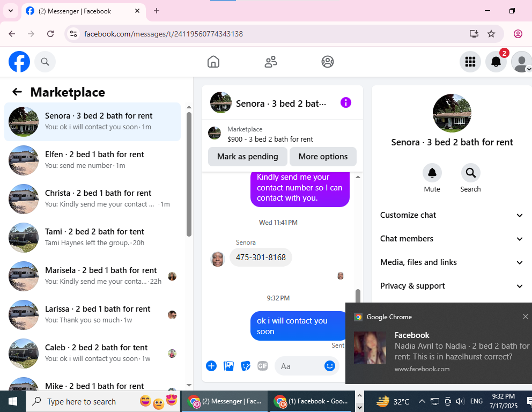Screen dimensions: 532x412
Task: Open Elfen 2 bed 1 bath conversation
Action: tap(92, 160)
